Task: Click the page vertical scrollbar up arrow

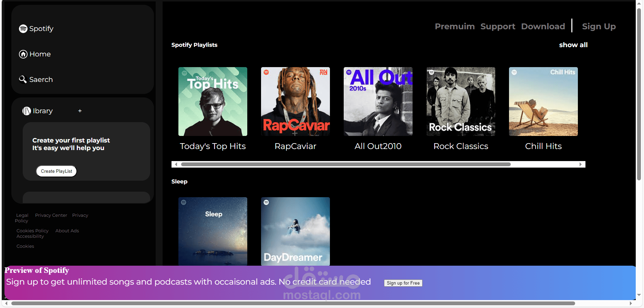Action: 639,4
